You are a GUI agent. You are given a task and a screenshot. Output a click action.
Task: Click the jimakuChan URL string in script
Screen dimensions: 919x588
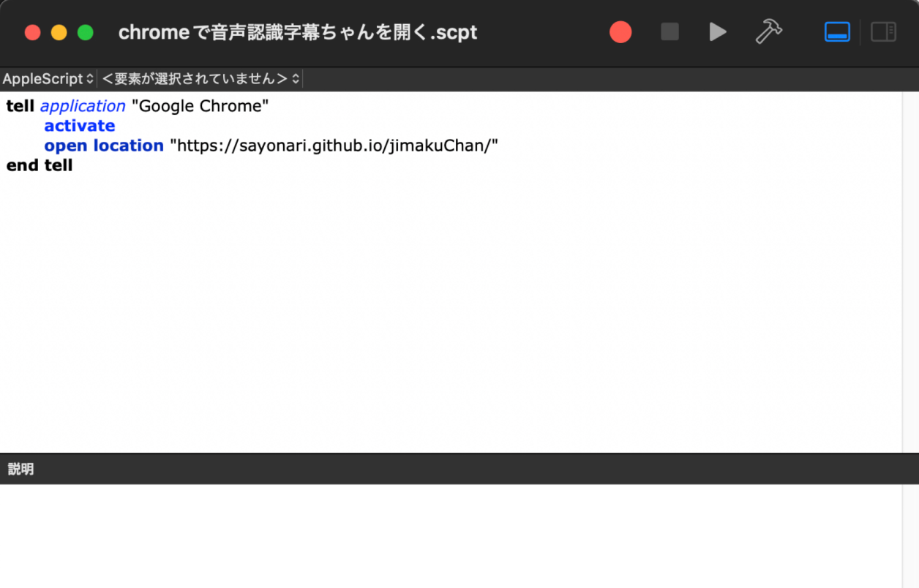tap(334, 146)
